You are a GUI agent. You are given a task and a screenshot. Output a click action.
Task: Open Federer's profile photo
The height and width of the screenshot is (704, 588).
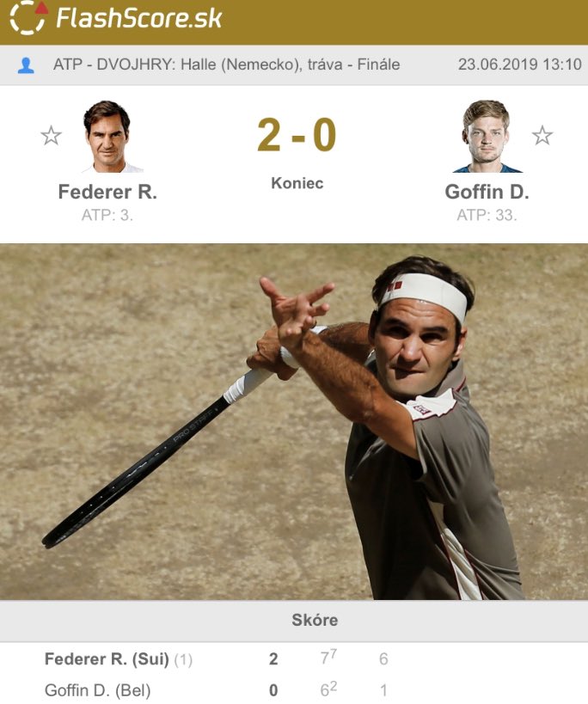point(107,137)
